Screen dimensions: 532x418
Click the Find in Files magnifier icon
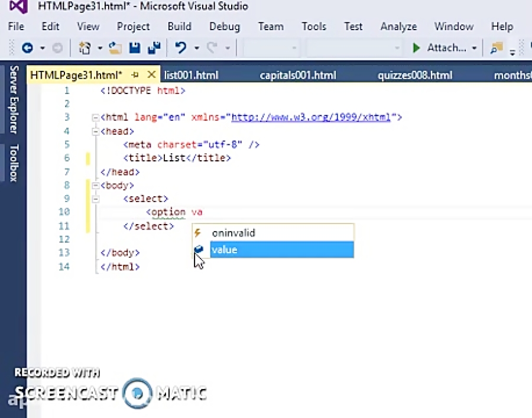(496, 48)
